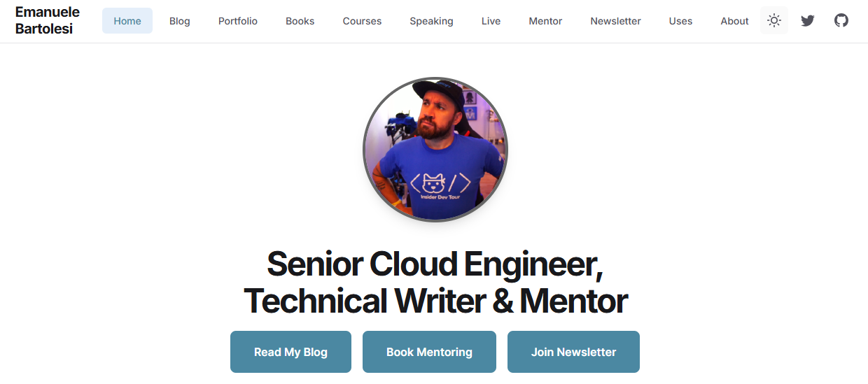Toggle the light/dark theme sun icon
Screen dimensions: 868x384
pyautogui.click(x=773, y=21)
